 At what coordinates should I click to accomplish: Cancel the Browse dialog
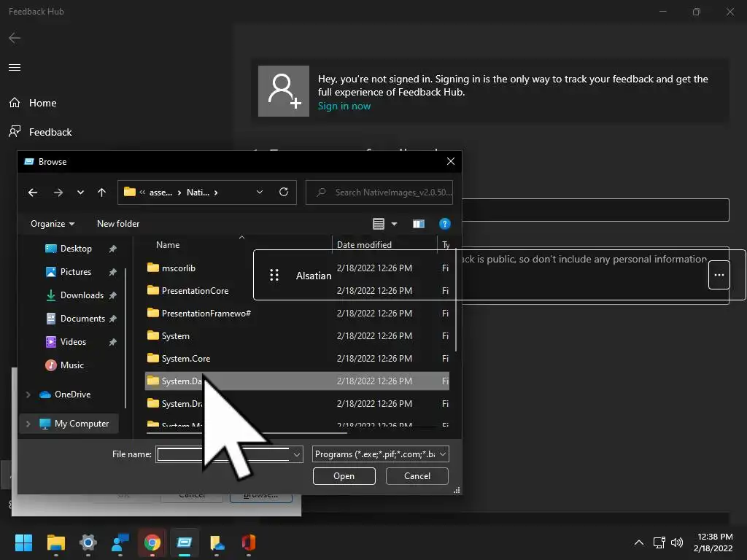coord(417,476)
